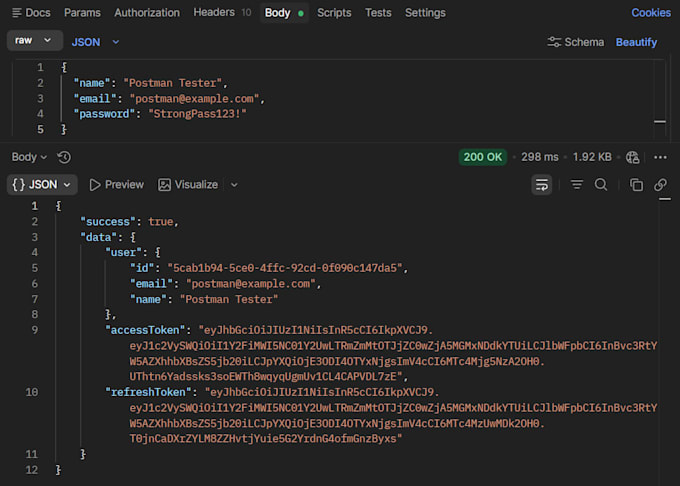
Task: Copy link to the response
Action: [x=660, y=185]
